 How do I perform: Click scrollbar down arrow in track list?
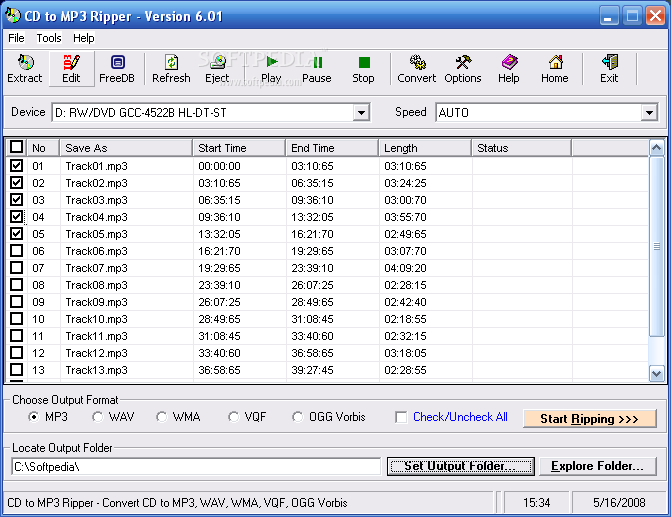[656, 373]
